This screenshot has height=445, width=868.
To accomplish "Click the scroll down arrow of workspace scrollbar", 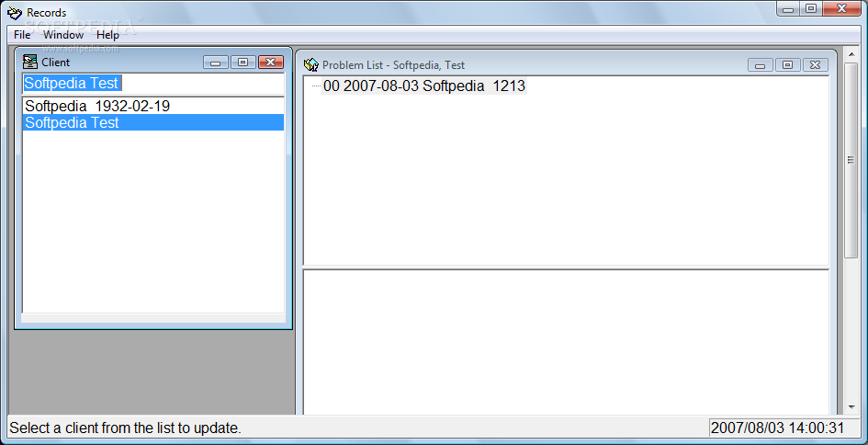I will [851, 407].
